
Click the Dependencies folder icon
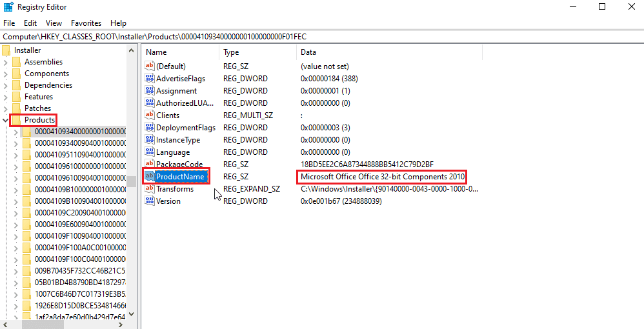(x=16, y=85)
